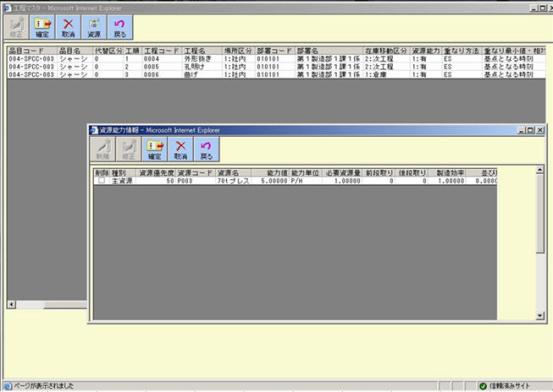Click popup scrollbar up arrow
This screenshot has width=553, height=392.
pos(540,170)
